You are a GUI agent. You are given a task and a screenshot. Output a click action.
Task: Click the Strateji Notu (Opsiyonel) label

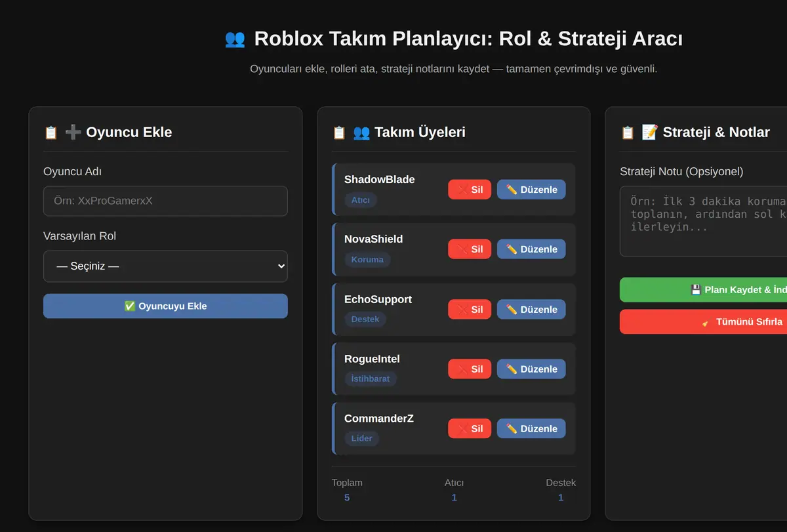click(x=681, y=172)
